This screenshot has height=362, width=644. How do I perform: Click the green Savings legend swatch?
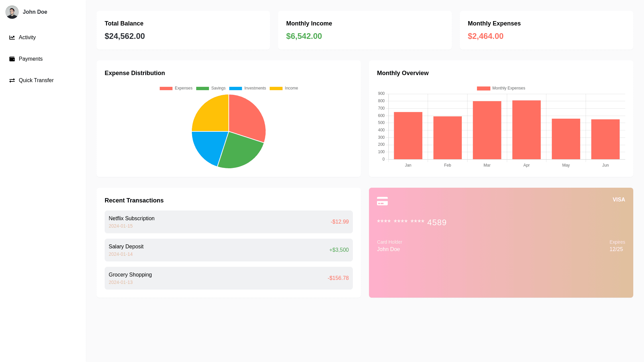202,88
